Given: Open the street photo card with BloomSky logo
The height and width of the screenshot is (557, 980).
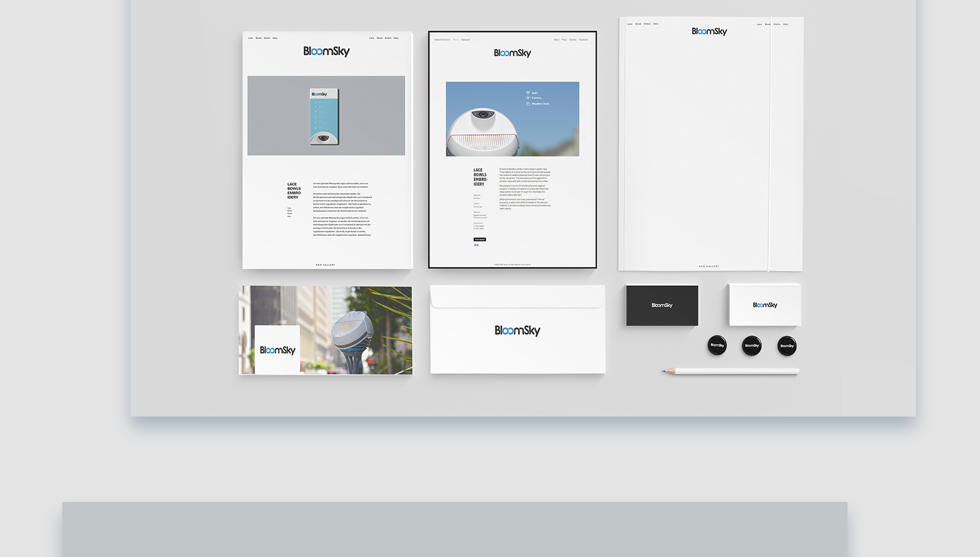Looking at the screenshot, I should pyautogui.click(x=325, y=330).
